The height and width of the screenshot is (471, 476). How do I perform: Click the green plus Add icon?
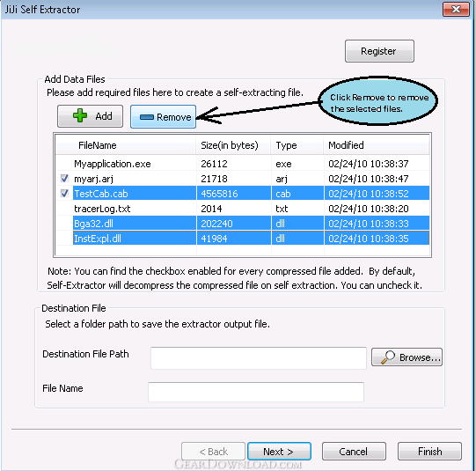coord(80,115)
